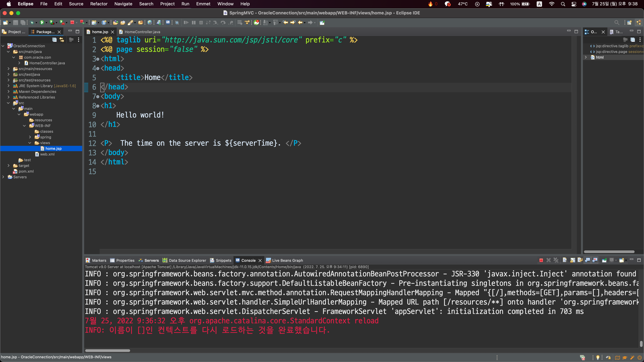Viewport: 644px width, 362px height.
Task: Open the web browser globe icon
Action: click(x=149, y=22)
